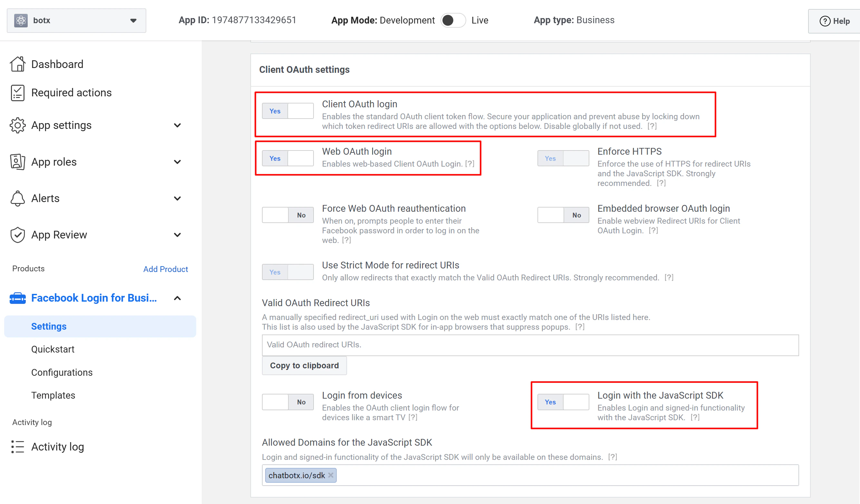
Task: Click the 'Client OAuth settings' heading
Action: point(304,70)
